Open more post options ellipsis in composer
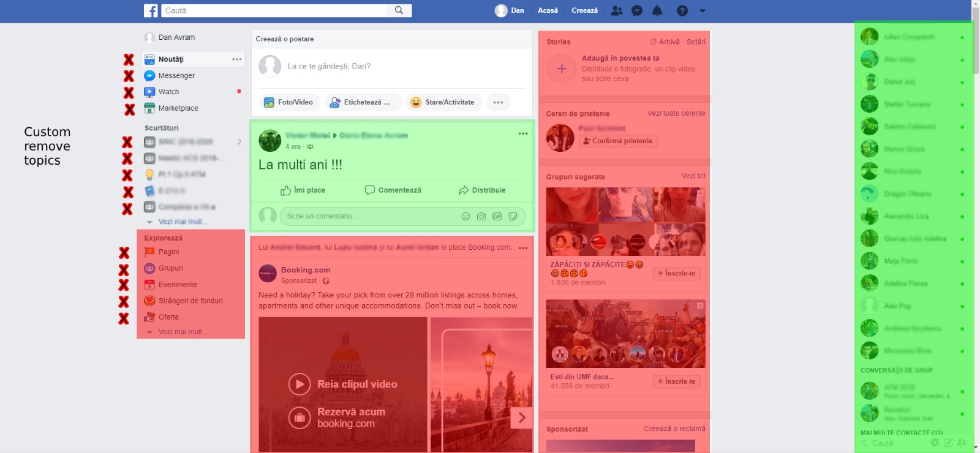The height and width of the screenshot is (453, 980). pyautogui.click(x=498, y=102)
